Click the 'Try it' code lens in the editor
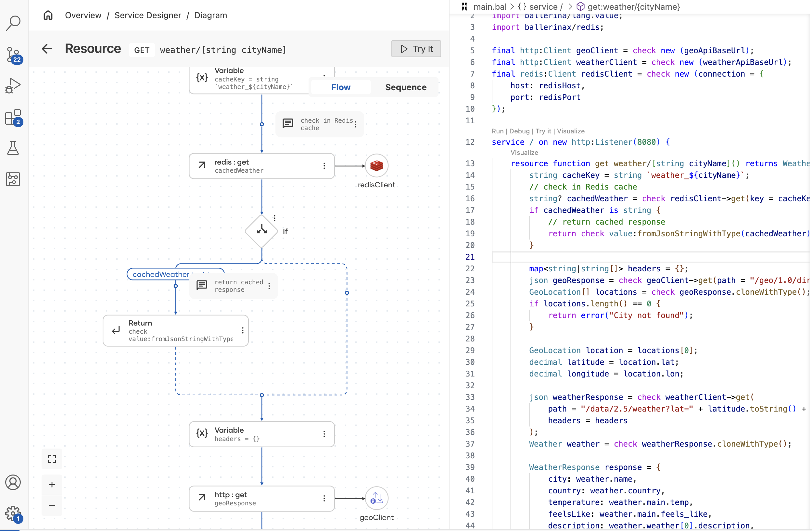This screenshot has width=812, height=531. [x=543, y=131]
